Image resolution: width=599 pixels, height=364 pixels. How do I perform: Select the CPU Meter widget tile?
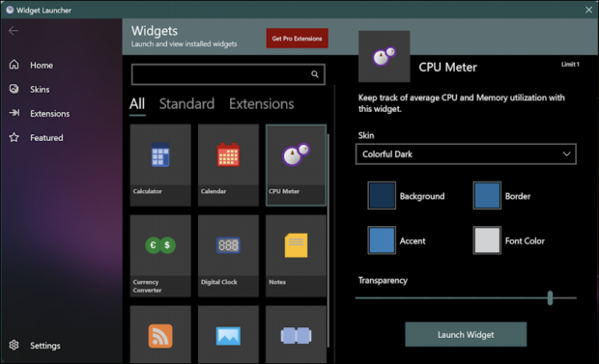click(296, 165)
